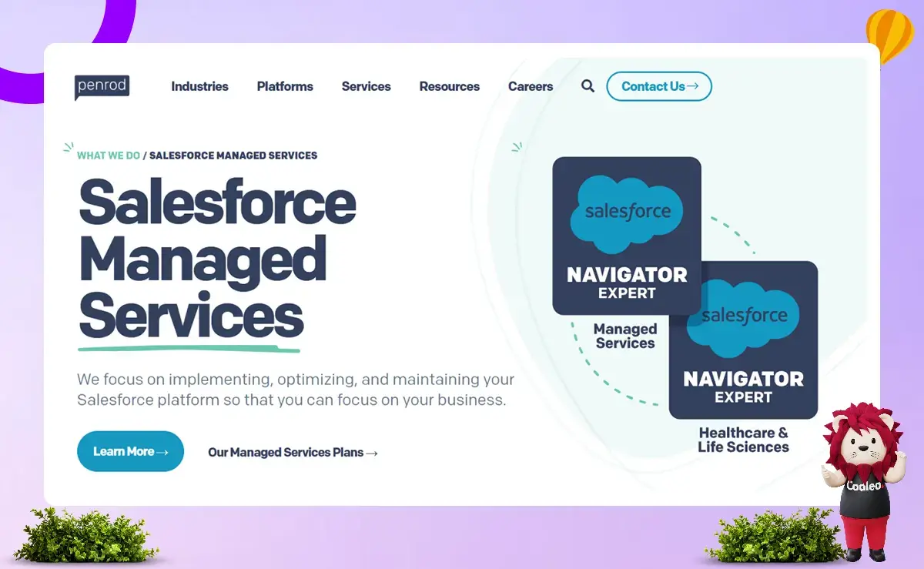This screenshot has height=569, width=924.
Task: Click the large Salesforce Managed Services heading
Action: pos(216,258)
